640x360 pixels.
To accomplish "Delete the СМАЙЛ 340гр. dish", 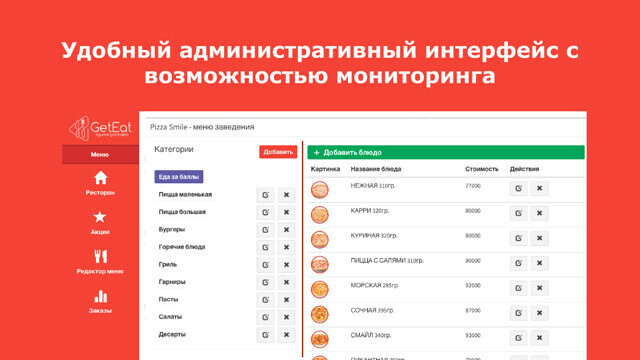I will click(x=540, y=338).
